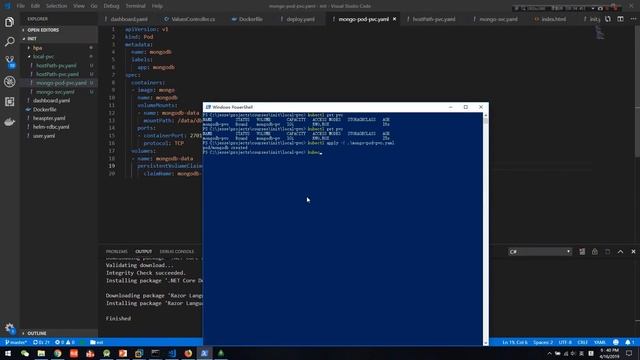This screenshot has width=640, height=360.
Task: Open Dockerfile in the explorer tree
Action: click(45, 109)
